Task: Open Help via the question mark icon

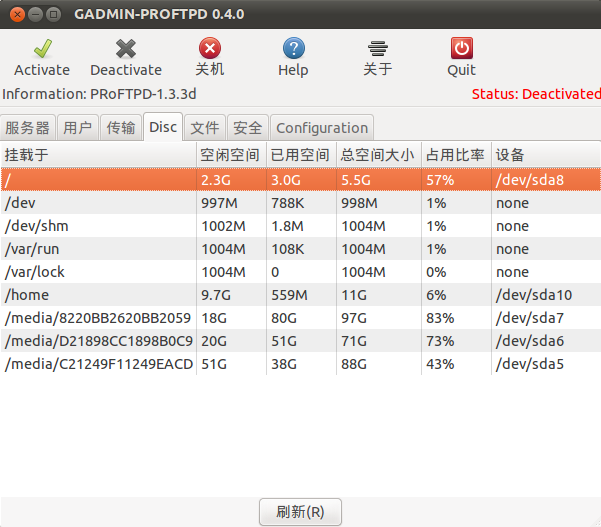Action: (294, 48)
